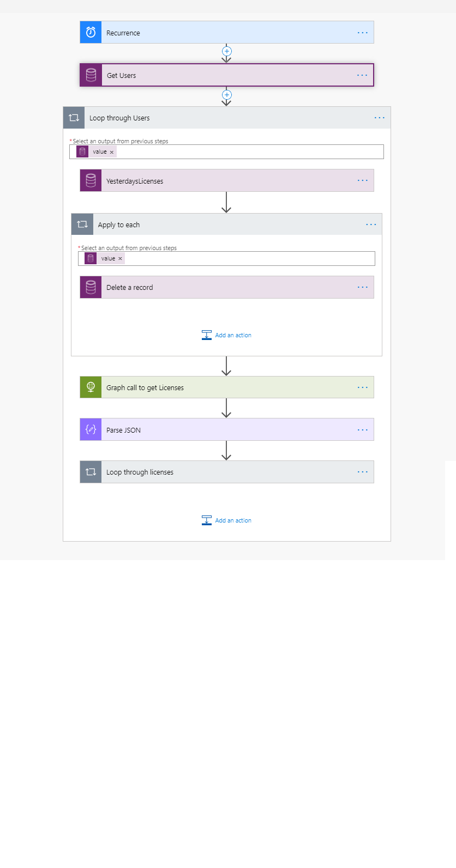Click the YesterdaysLicenses database icon
Viewport: 456px width, 868px height.
91,180
